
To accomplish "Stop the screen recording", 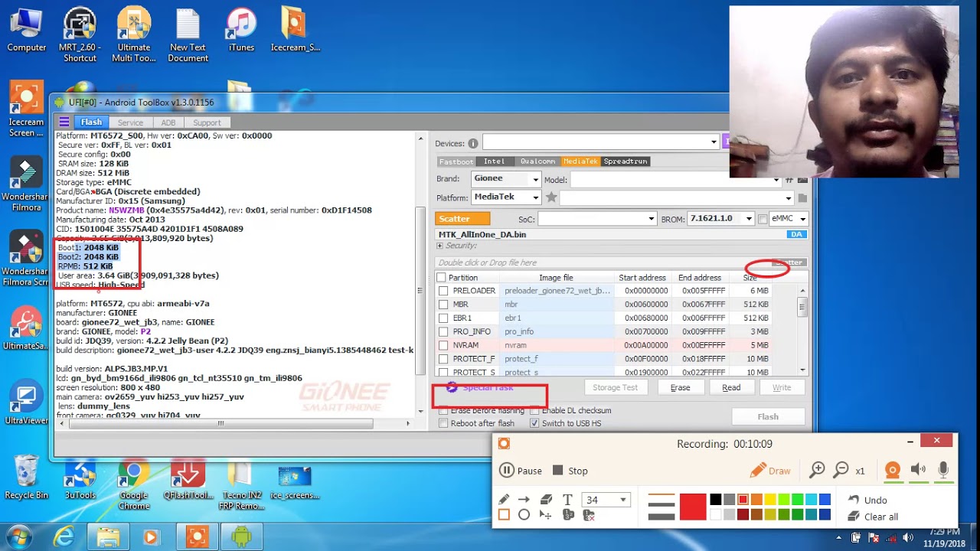I will tap(570, 471).
